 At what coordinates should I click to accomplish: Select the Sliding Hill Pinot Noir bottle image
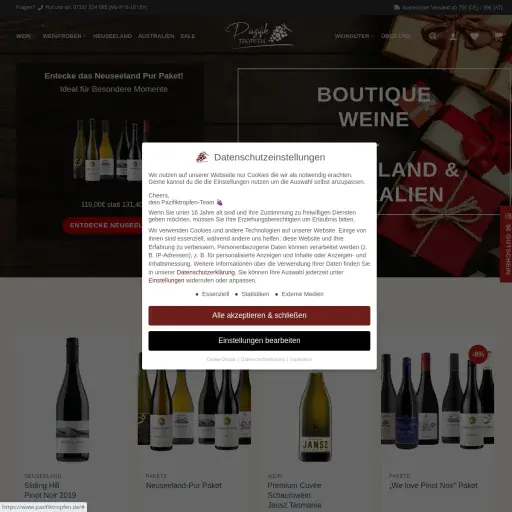point(72,399)
